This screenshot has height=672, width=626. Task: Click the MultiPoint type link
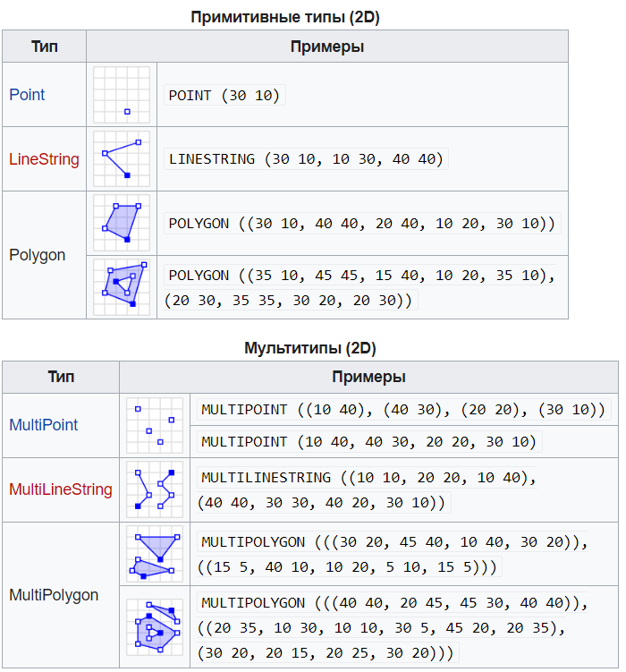tap(43, 425)
